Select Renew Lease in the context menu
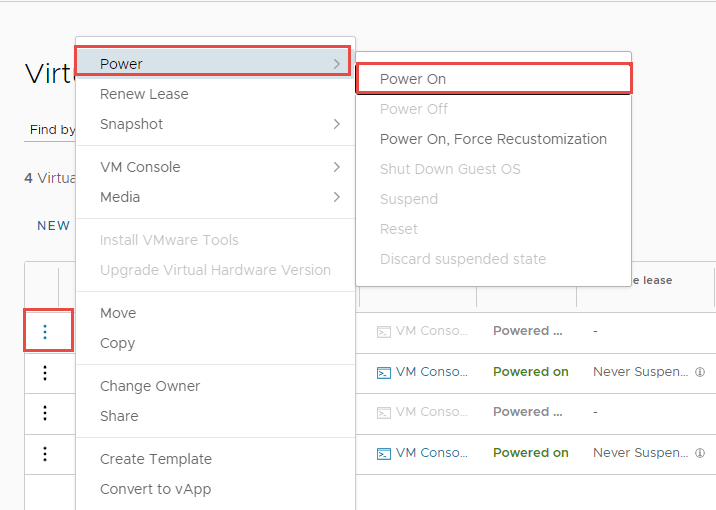The image size is (716, 510). click(x=144, y=94)
